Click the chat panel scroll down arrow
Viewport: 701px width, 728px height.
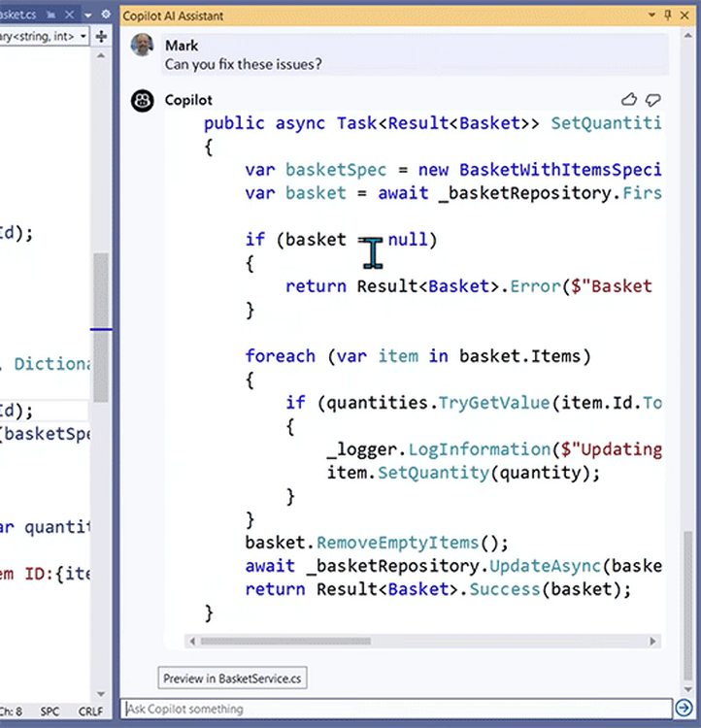688,689
